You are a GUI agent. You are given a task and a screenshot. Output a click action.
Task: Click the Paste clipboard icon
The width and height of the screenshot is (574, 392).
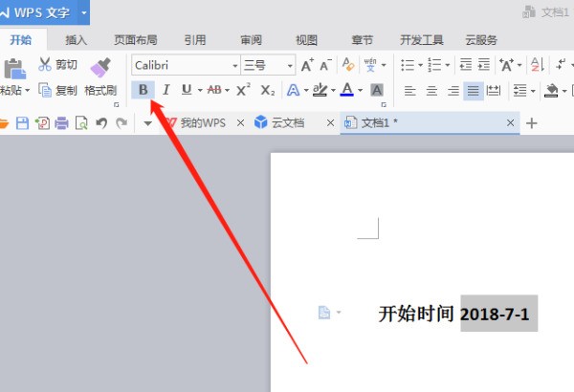(14, 69)
